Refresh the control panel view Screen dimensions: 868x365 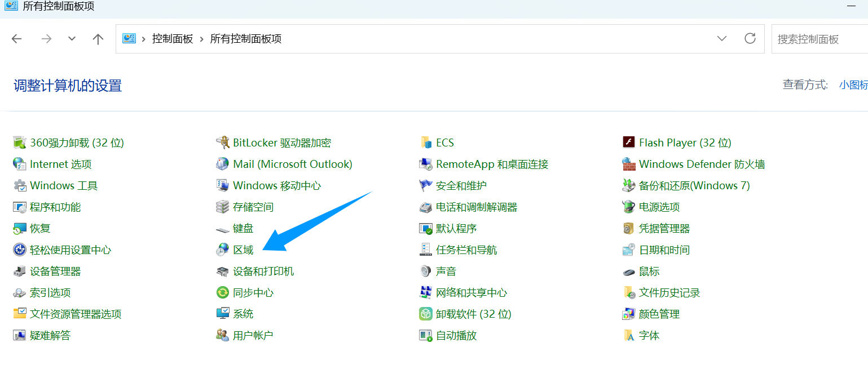[750, 38]
